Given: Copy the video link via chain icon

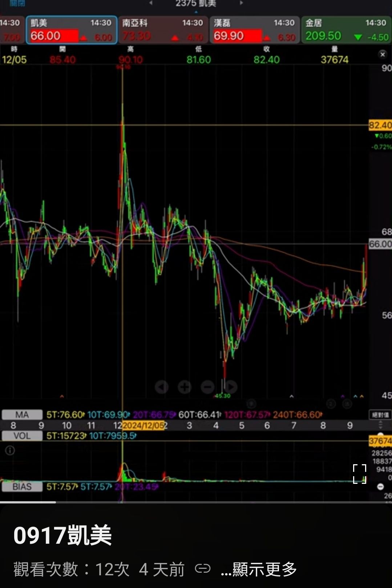Looking at the screenshot, I should [202, 569].
